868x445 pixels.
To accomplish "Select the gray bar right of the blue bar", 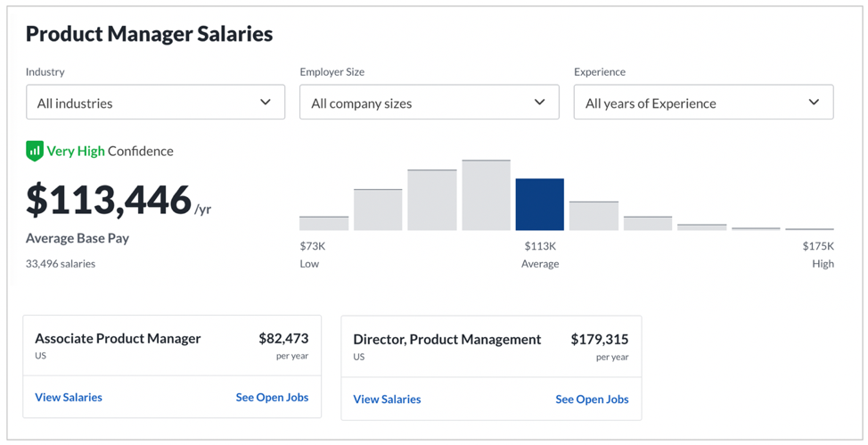I will [594, 216].
